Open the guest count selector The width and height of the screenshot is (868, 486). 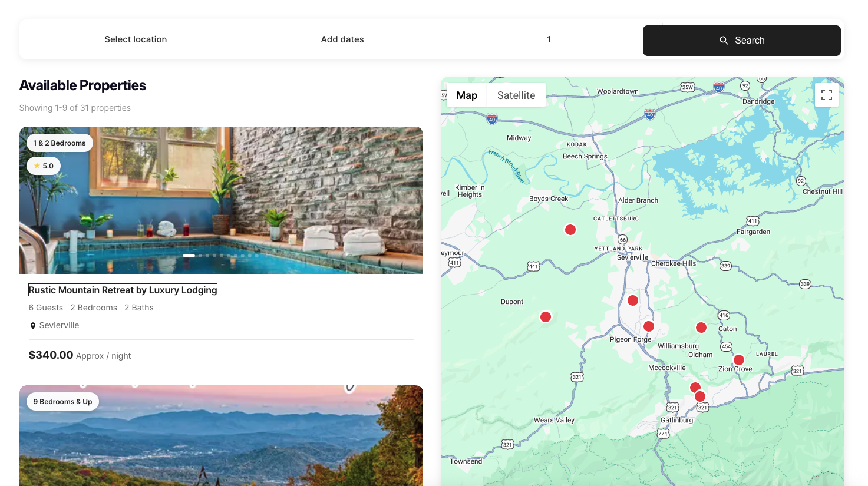coord(549,39)
